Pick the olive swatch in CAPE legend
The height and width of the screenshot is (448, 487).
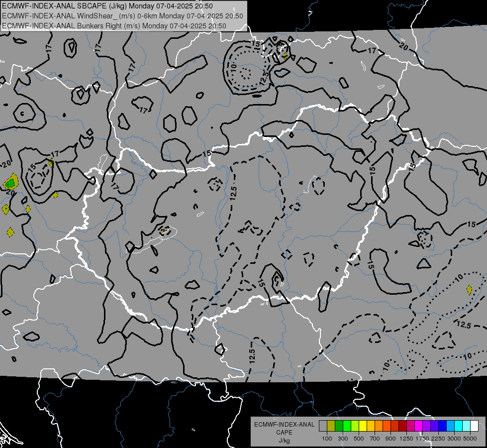click(331, 426)
